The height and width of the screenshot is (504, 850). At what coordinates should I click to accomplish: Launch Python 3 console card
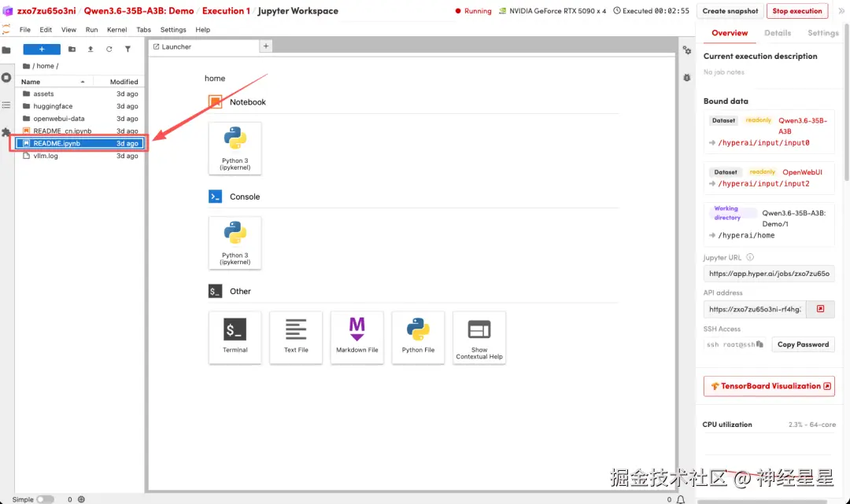coord(235,243)
